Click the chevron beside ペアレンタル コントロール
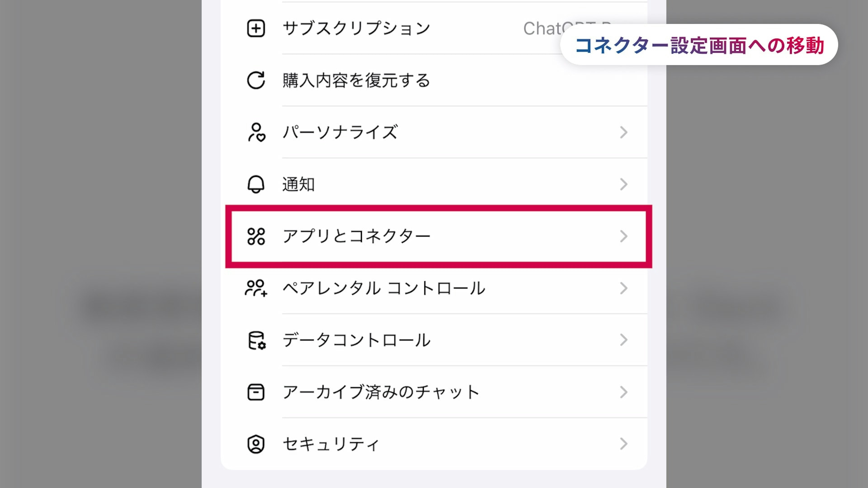This screenshot has width=868, height=488. (x=623, y=288)
